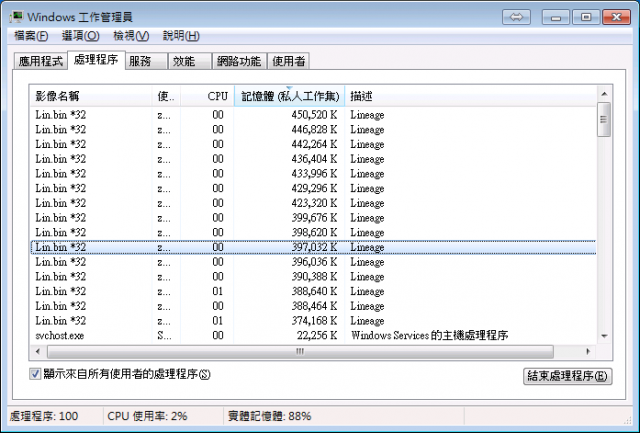Click the 處理程序: 100 status bar entry

tap(44, 416)
